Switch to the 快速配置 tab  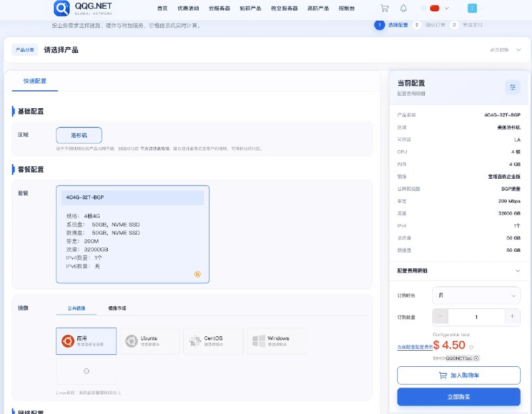tap(35, 81)
